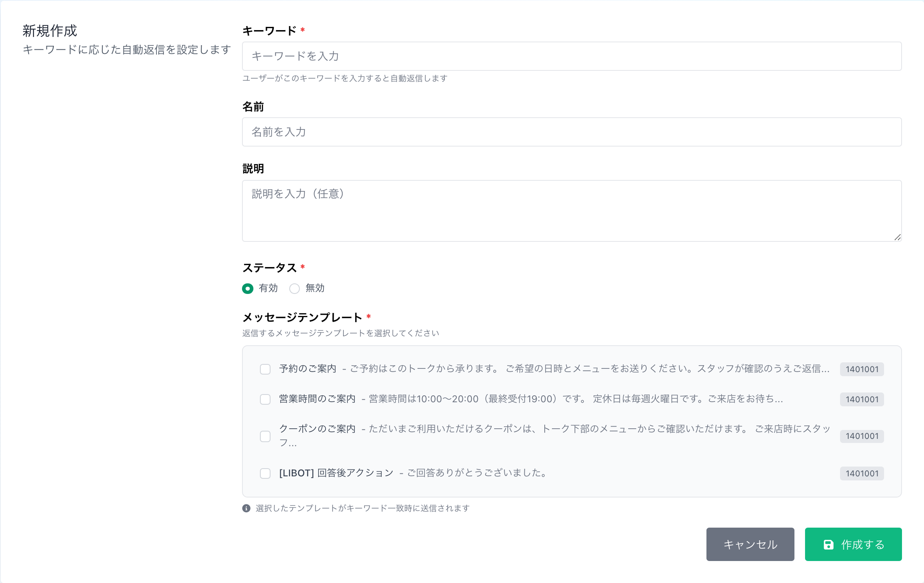
Task: Click the 有効 radio label text
Action: point(268,288)
